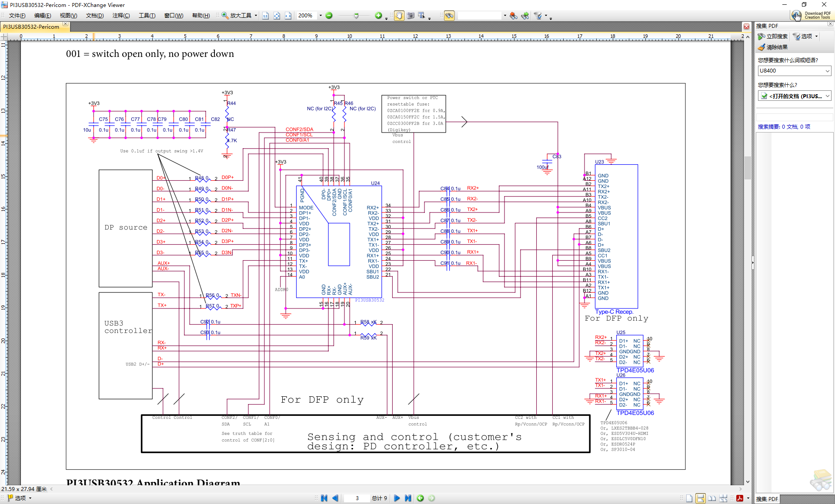Go to the next page
Image resolution: width=835 pixels, height=504 pixels.
pos(397,498)
